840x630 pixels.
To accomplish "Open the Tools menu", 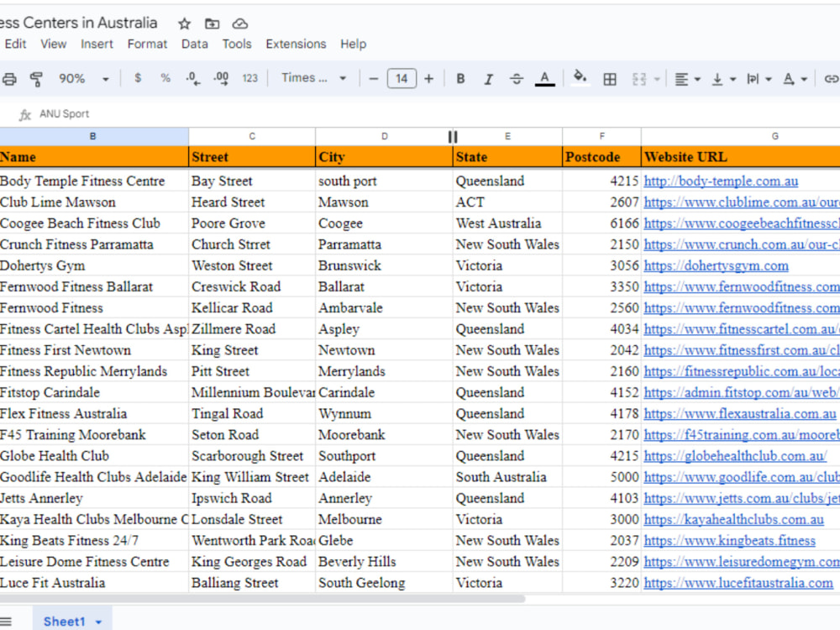I will (x=237, y=44).
